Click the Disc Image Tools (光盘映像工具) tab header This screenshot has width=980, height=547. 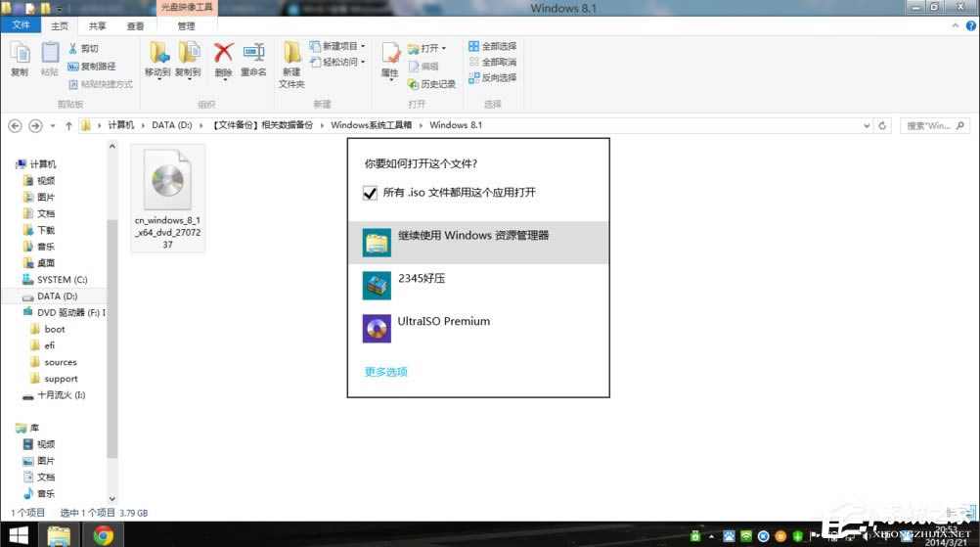coord(186,7)
